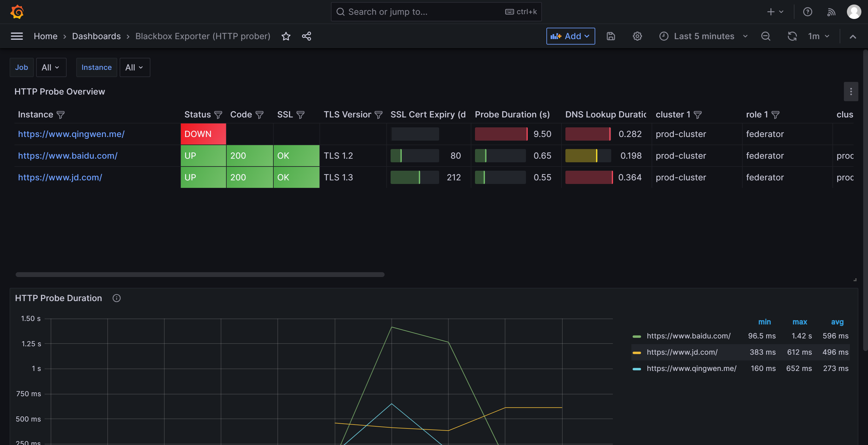This screenshot has width=868, height=445.
Task: Click the jd.com baseline color swatch in legend
Action: click(637, 353)
